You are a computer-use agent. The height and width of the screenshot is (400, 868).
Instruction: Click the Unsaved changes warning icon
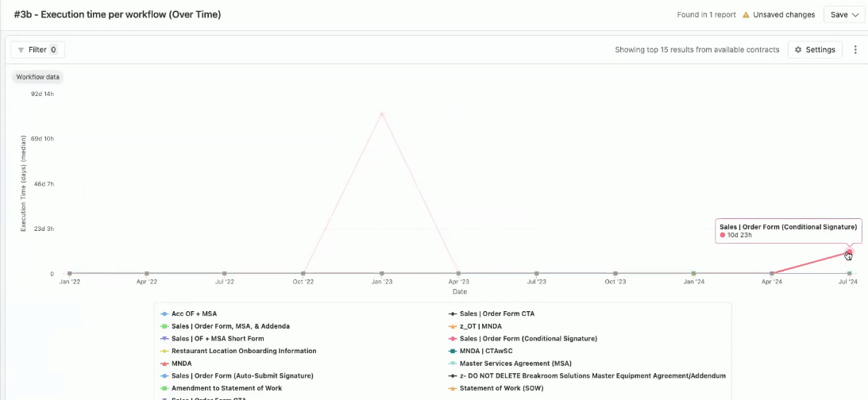click(745, 14)
